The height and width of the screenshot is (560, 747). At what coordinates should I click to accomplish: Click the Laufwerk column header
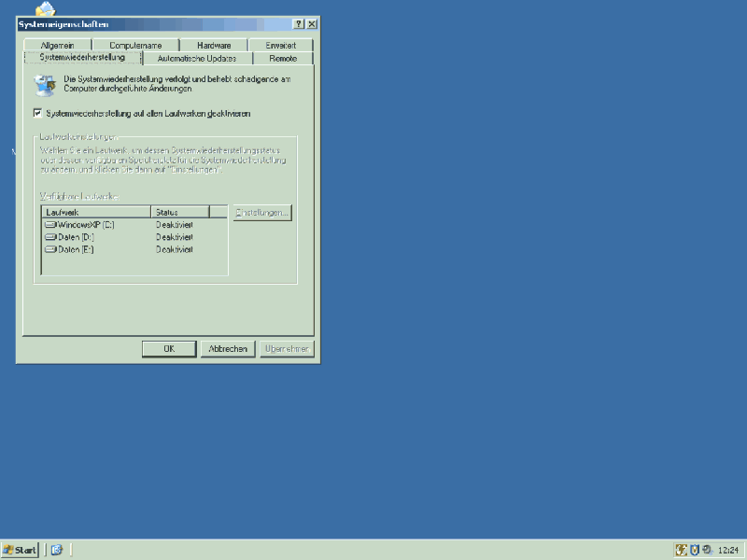point(97,213)
